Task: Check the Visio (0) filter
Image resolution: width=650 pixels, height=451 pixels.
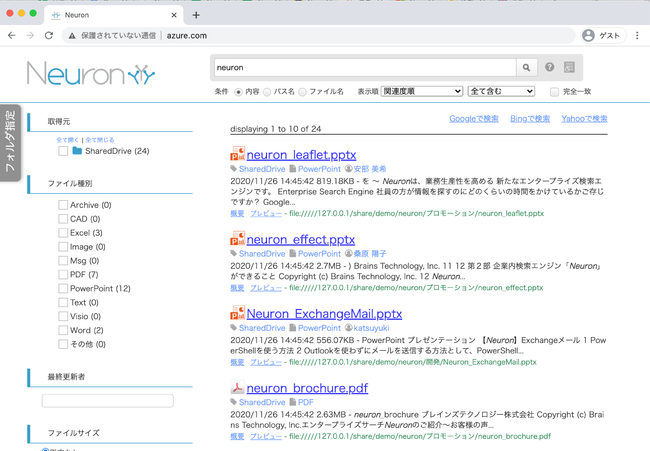Action: point(63,316)
